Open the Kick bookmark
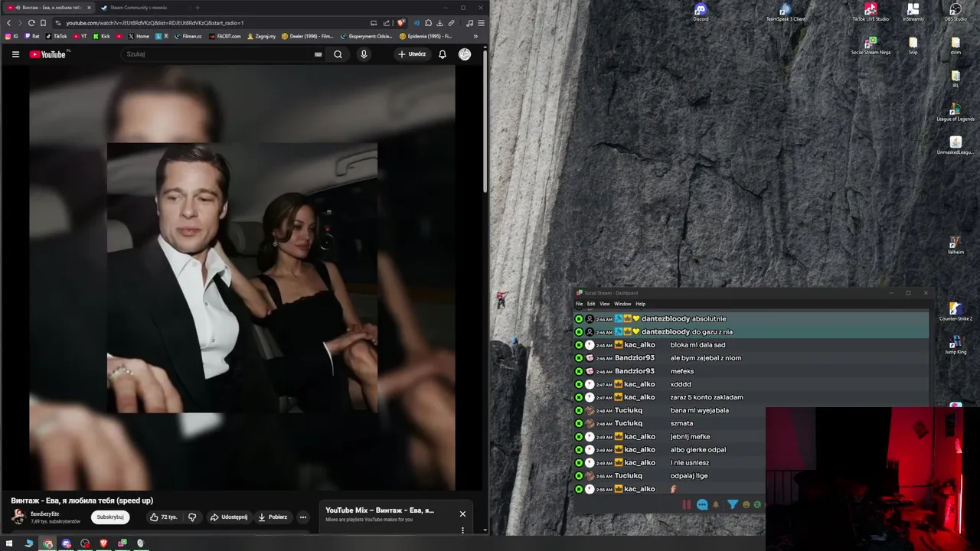This screenshot has height=551, width=980. pos(102,36)
